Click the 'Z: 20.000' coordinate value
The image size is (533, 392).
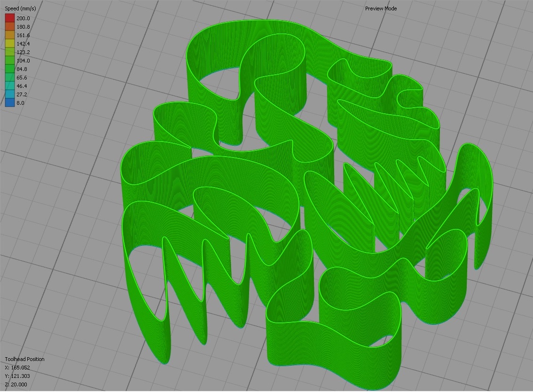(16, 384)
